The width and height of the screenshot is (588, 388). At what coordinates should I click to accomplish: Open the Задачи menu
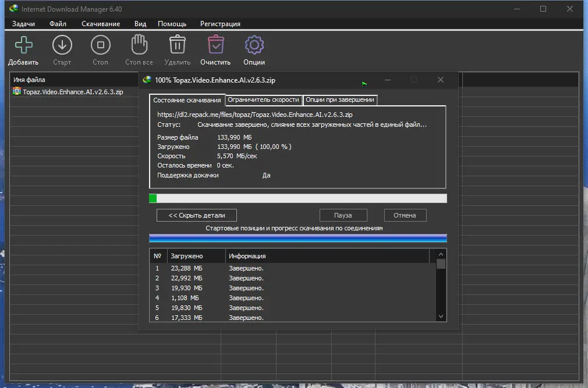pyautogui.click(x=23, y=24)
